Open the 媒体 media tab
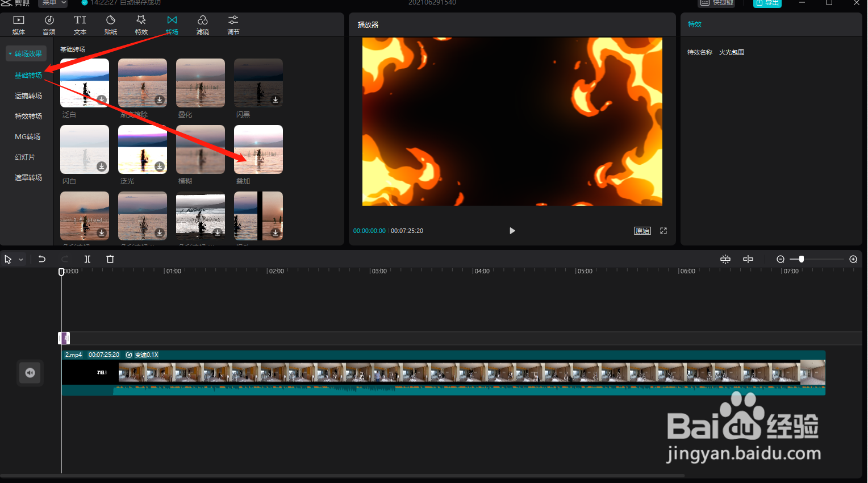Viewport: 868px width, 483px height. (19, 25)
